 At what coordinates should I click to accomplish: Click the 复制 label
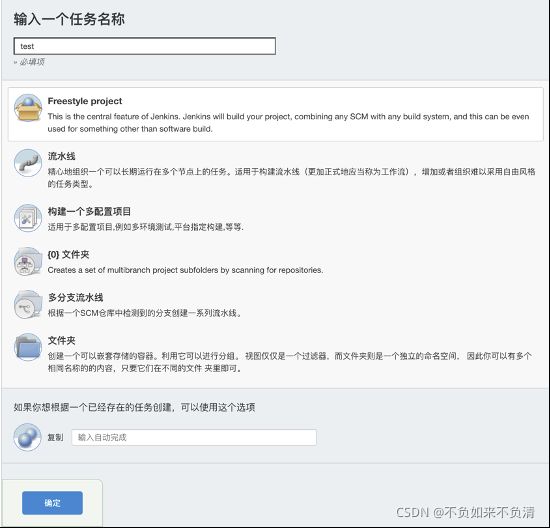pyautogui.click(x=55, y=437)
